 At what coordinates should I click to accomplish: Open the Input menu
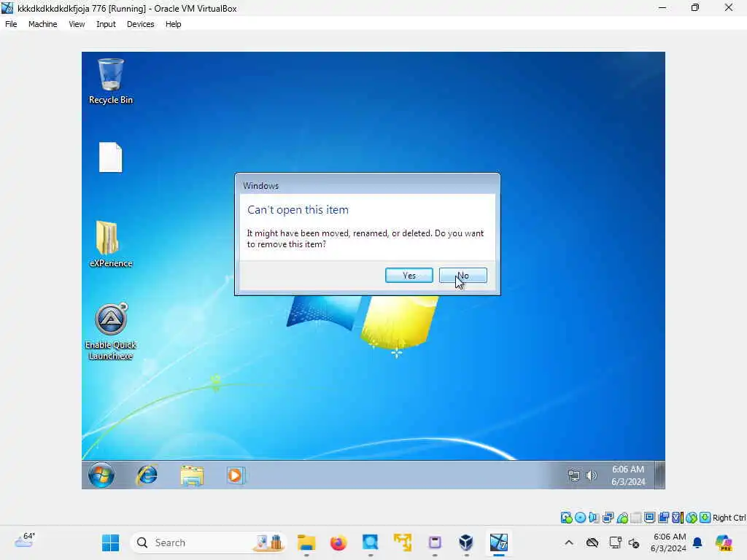pos(106,24)
